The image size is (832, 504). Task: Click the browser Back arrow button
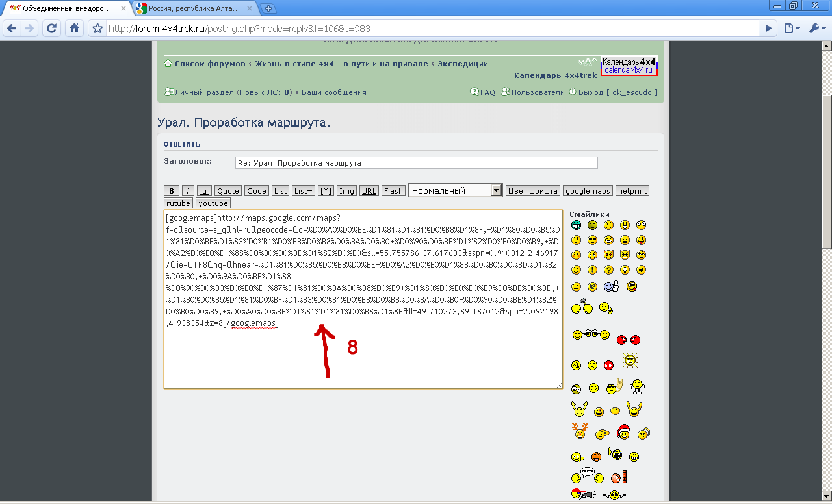pyautogui.click(x=12, y=29)
